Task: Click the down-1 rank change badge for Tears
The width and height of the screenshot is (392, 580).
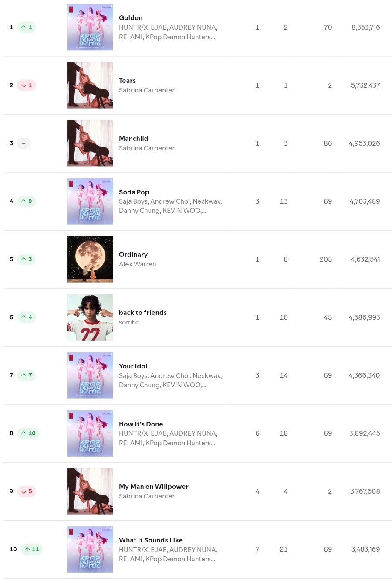Action: (x=27, y=85)
